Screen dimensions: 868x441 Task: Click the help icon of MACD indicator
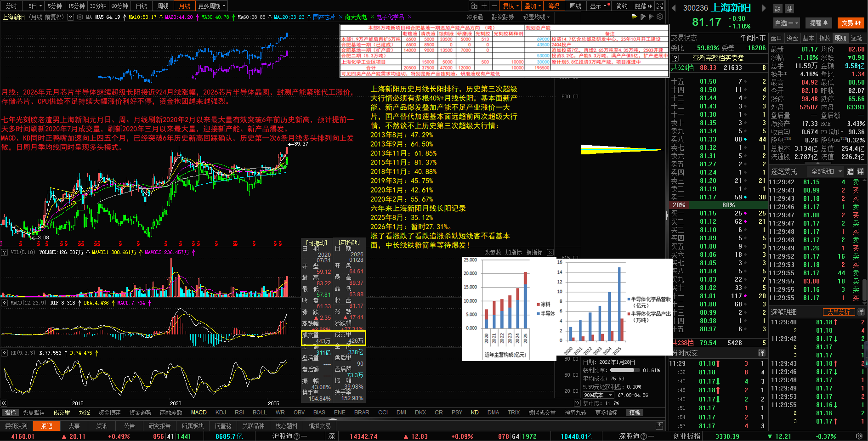point(5,303)
